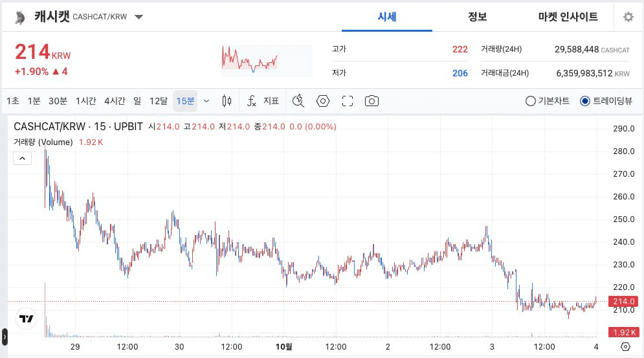Click the 1.92K volume tag on axis
644x358 pixels.
click(x=623, y=332)
